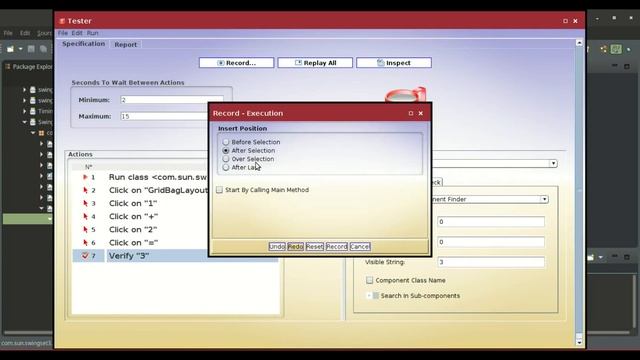The height and width of the screenshot is (360, 640).
Task: Click the save icon in IDE toolbar
Action: 31,49
